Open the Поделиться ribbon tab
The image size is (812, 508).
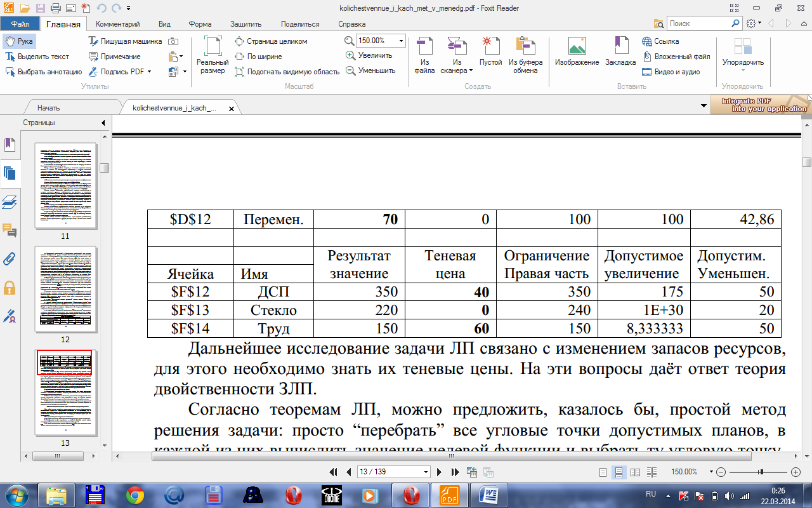coord(300,24)
